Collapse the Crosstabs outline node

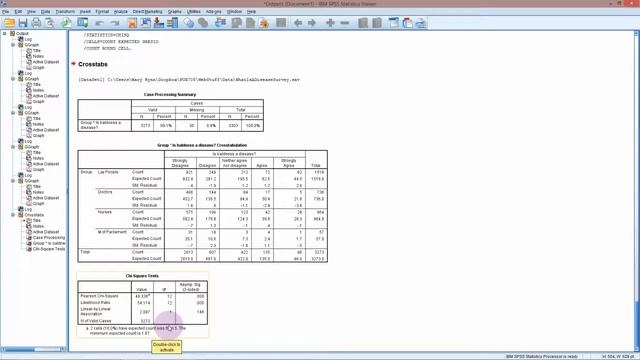(13, 215)
